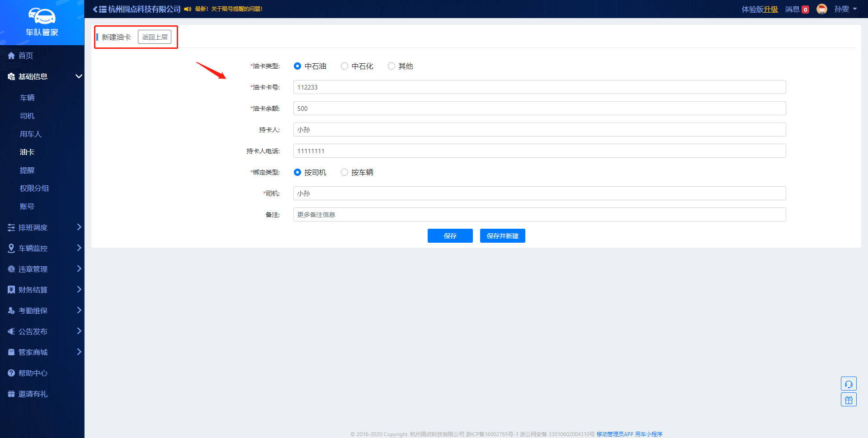Open the 车辆 submenu item
868x438 pixels.
tap(27, 98)
